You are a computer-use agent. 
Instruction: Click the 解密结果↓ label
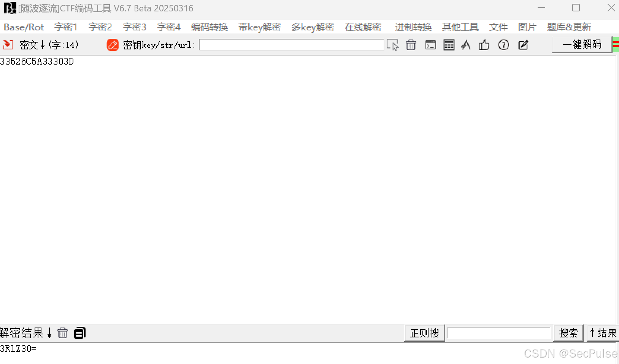coord(26,333)
